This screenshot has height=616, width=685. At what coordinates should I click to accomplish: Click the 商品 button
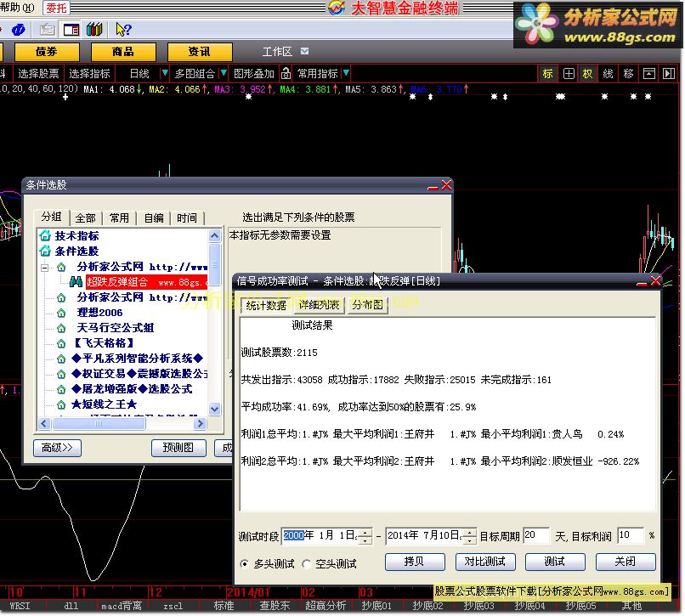click(x=123, y=52)
